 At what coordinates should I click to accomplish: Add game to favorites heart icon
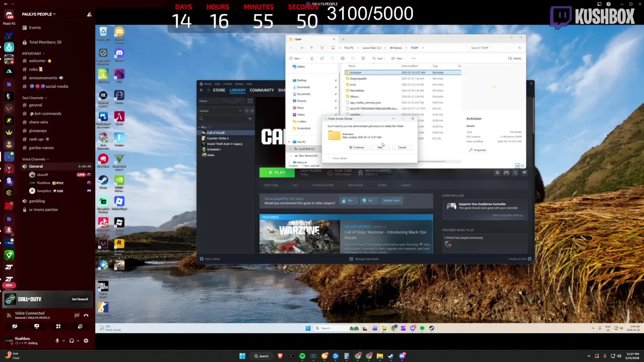point(524,173)
